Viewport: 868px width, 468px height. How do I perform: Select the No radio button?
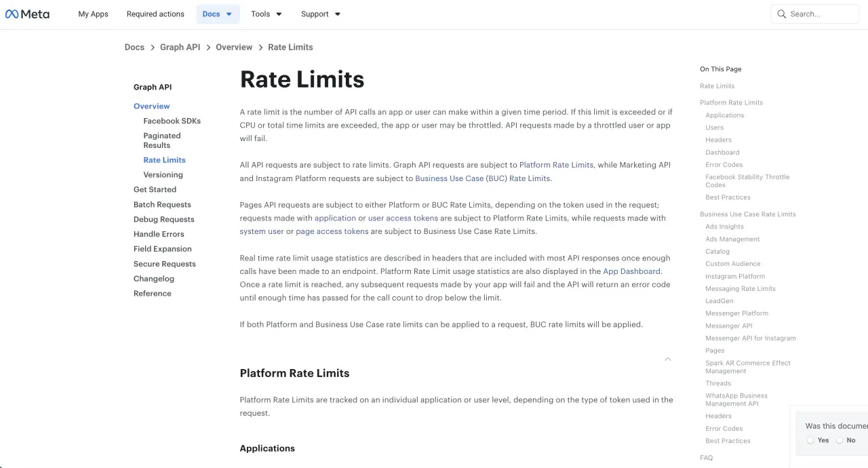[840, 440]
